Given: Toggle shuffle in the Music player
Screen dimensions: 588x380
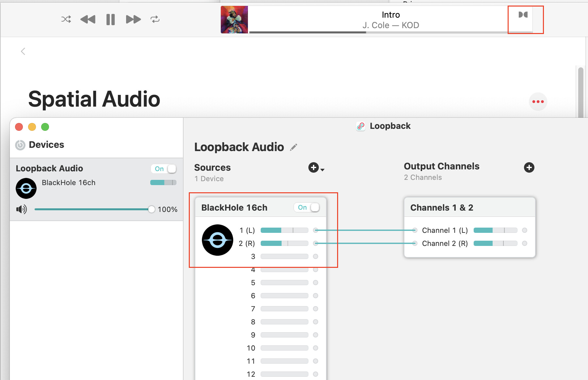Looking at the screenshot, I should click(x=66, y=19).
